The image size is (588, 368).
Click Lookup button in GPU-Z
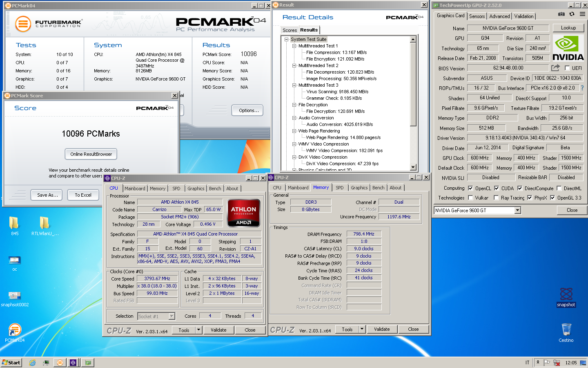[568, 28]
